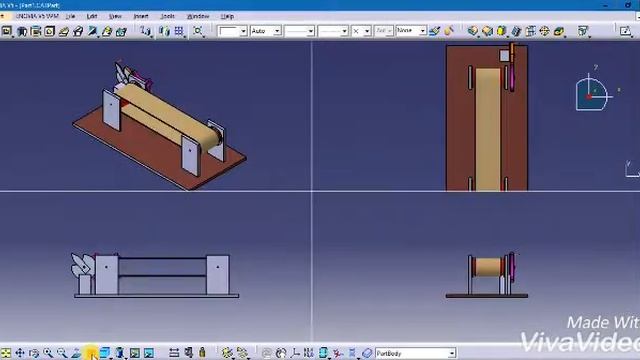The image size is (640, 360).
Task: Open the ENOVIA V5 VPM menu
Action: click(37, 16)
